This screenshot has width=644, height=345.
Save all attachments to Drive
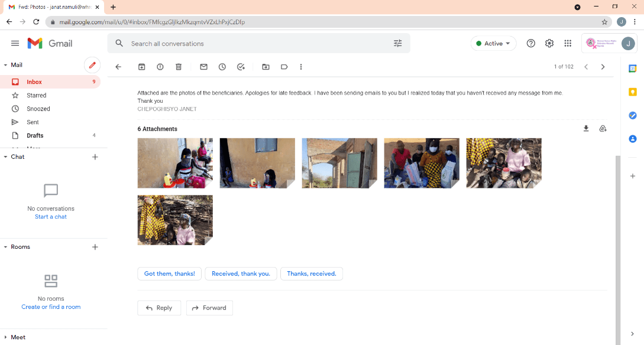coord(603,128)
